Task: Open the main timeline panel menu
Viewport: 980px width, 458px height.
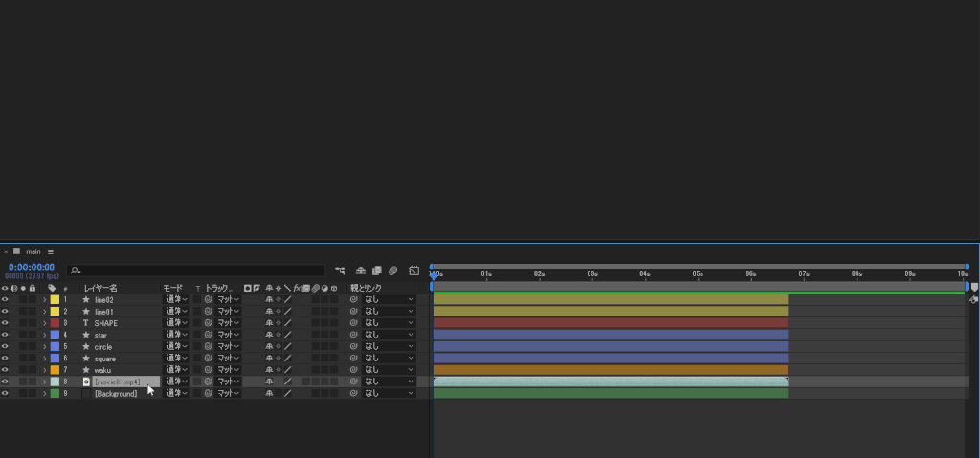Action: (x=51, y=251)
